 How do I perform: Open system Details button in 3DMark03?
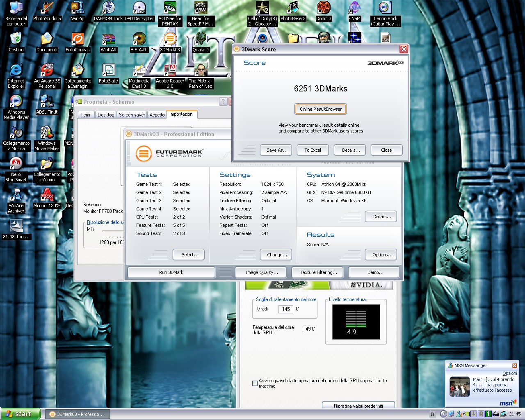[x=381, y=217]
